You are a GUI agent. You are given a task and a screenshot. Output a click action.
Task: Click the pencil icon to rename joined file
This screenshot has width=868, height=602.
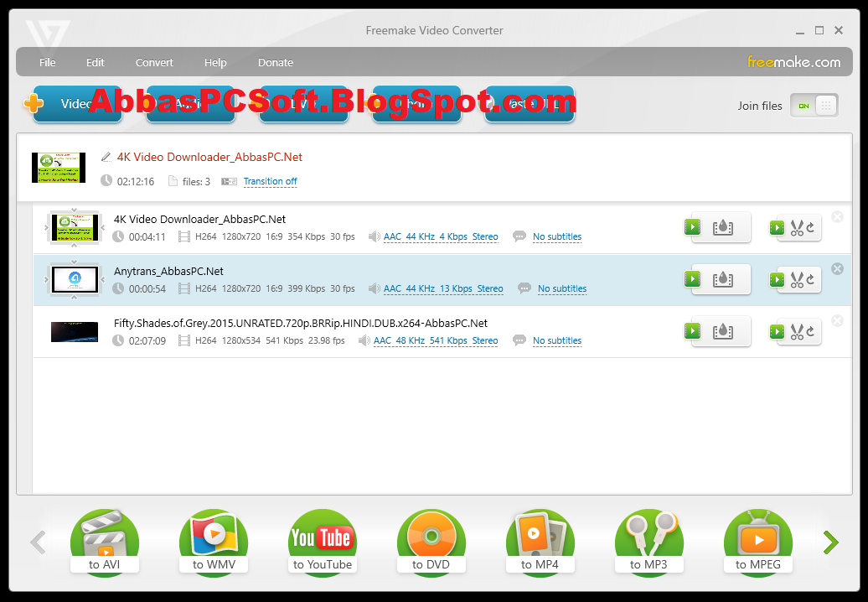[x=106, y=158]
